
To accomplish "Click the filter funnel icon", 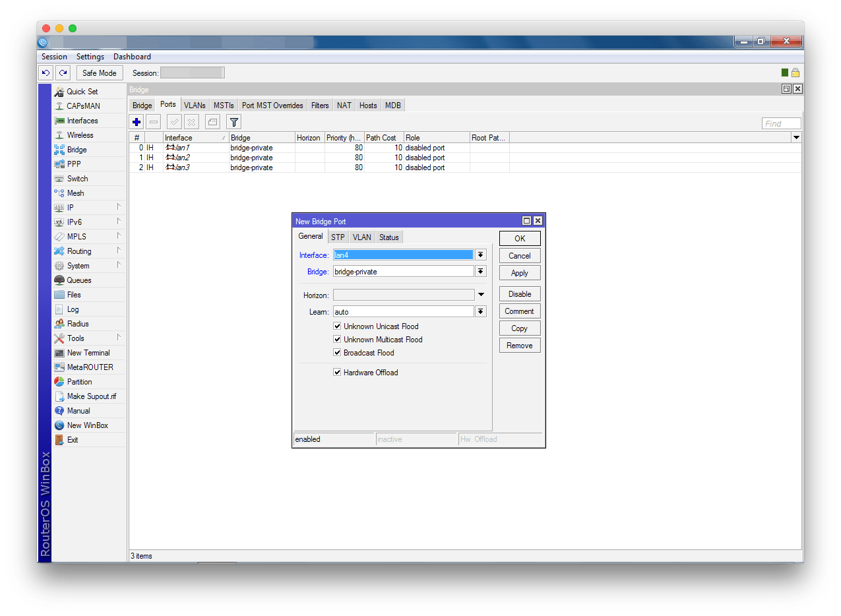I will tap(234, 122).
